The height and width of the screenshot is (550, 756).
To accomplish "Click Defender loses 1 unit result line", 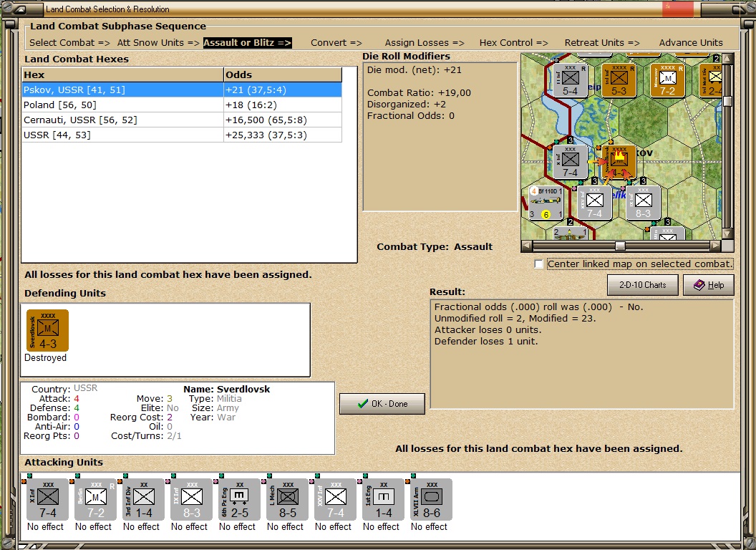I will tap(486, 342).
